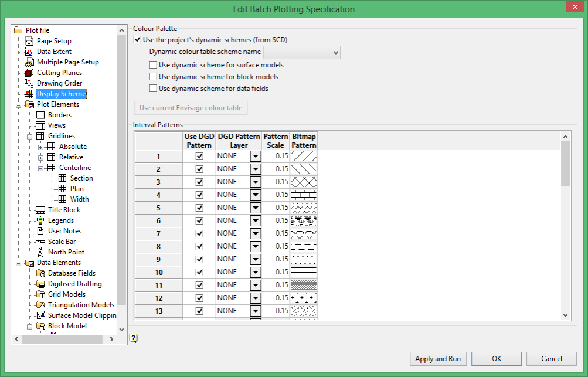This screenshot has height=377, width=588.
Task: Click the Title Block icon
Action: pos(40,210)
